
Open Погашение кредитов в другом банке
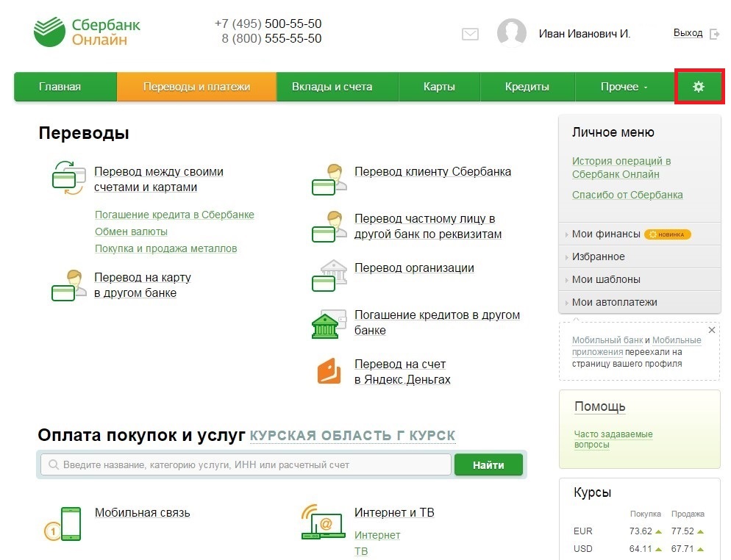click(x=437, y=323)
